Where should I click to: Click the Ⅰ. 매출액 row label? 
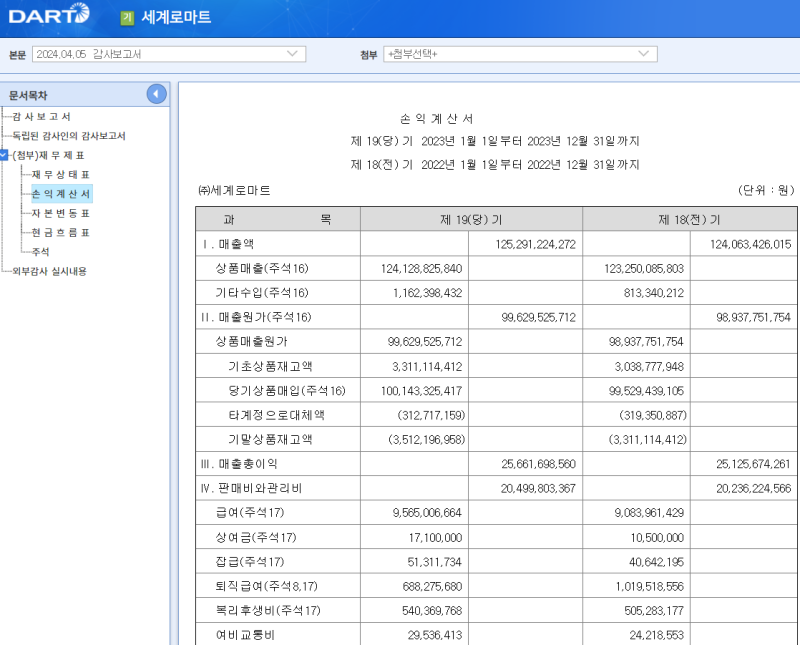[x=228, y=244]
